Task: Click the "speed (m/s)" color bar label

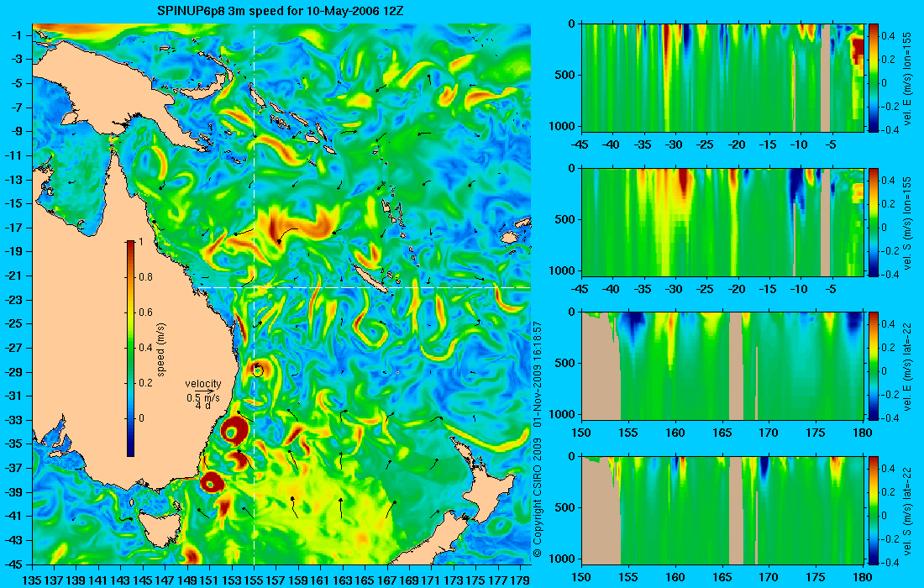Action: 160,349
